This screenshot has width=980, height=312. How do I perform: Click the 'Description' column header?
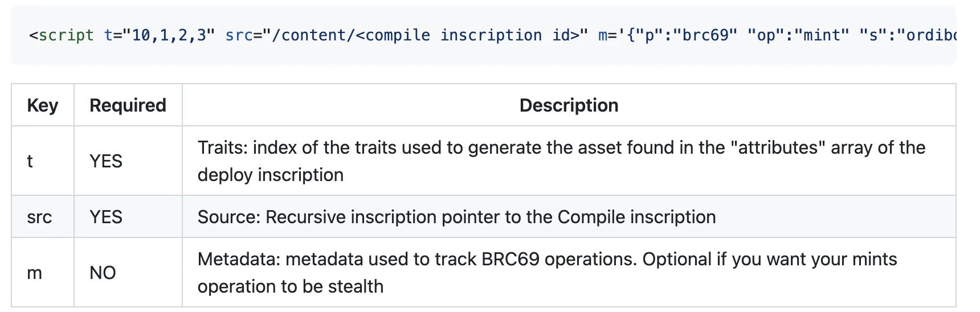569,105
